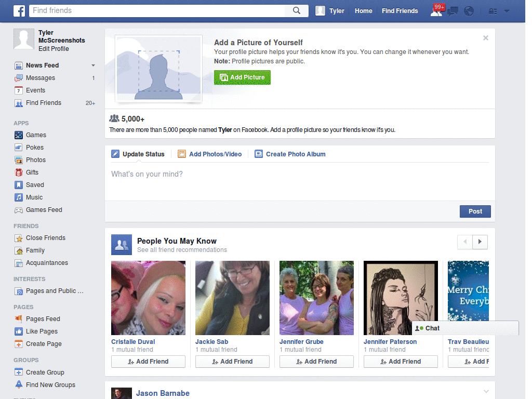
Task: Click the Family house icon
Action: point(19,251)
